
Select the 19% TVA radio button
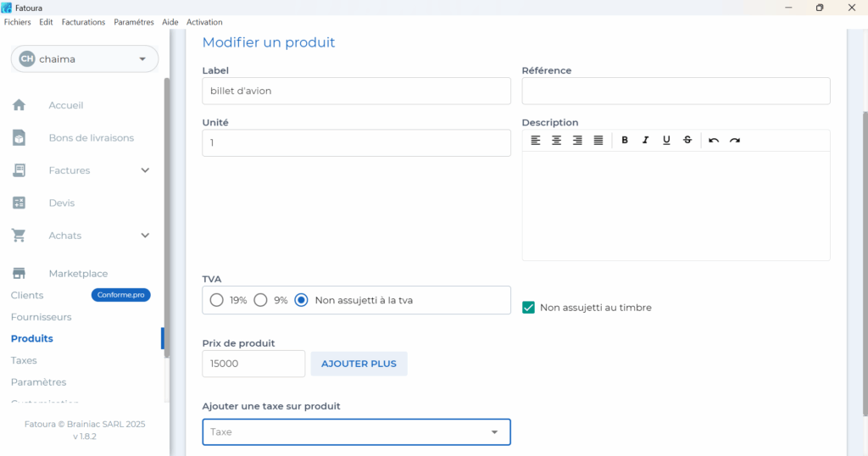click(217, 300)
